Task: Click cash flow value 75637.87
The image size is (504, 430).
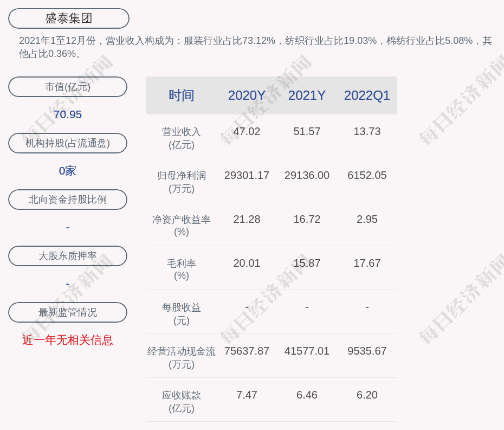Action: point(247,351)
